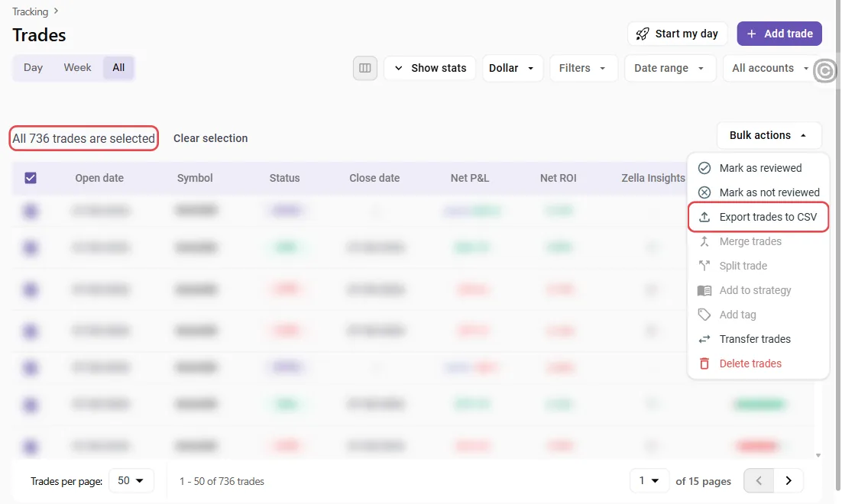Viewport: 842px width, 504px height.
Task: Expand Show stats panel
Action: click(430, 68)
